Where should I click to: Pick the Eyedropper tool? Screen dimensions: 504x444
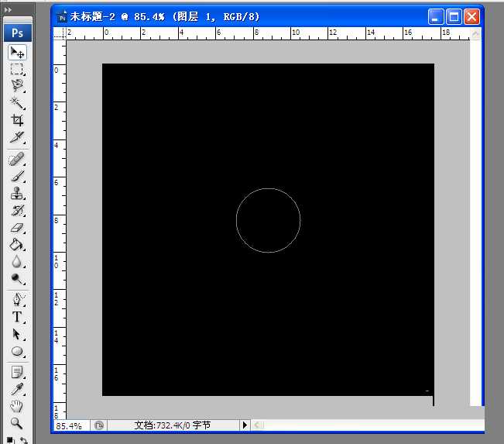tap(16, 389)
